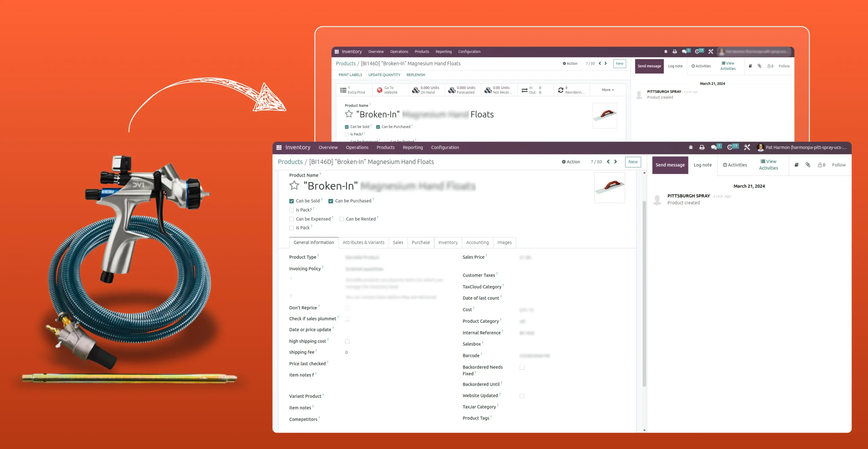Click scrollbar down arrow in front form
Screen dimensions: 868x449
pos(644,430)
